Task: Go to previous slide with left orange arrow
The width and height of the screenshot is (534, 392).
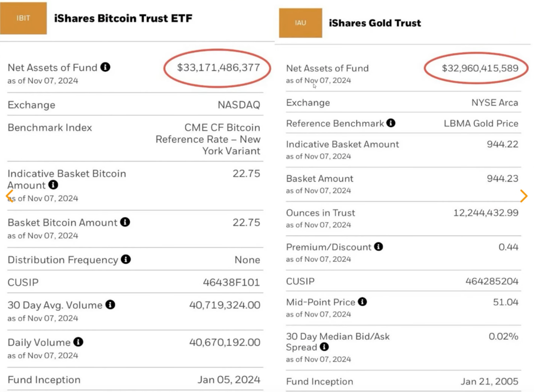Action: pyautogui.click(x=9, y=196)
